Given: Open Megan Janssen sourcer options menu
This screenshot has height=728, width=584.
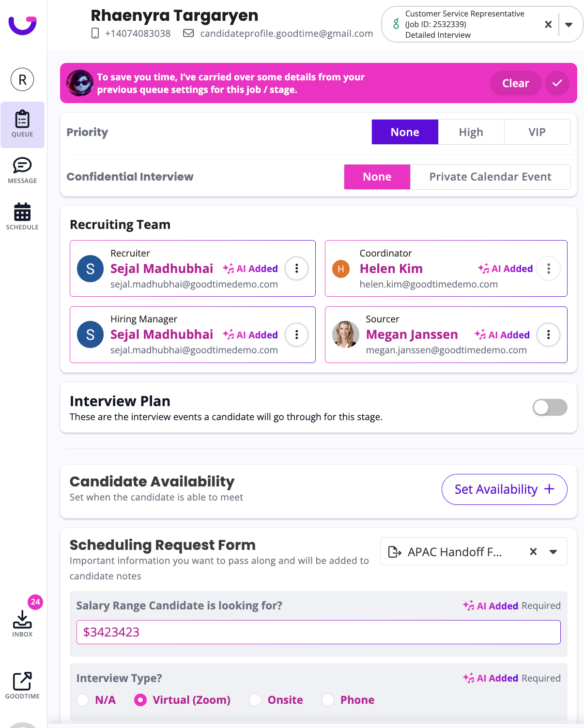Looking at the screenshot, I should (548, 335).
